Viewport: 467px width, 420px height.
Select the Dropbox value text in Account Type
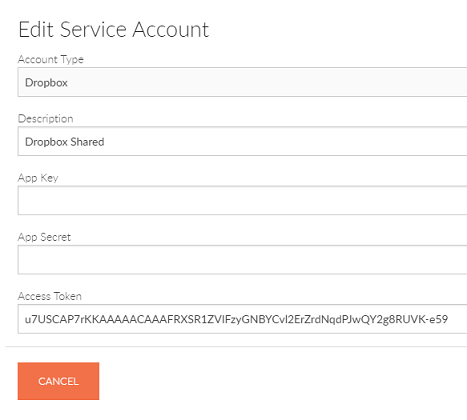click(46, 83)
